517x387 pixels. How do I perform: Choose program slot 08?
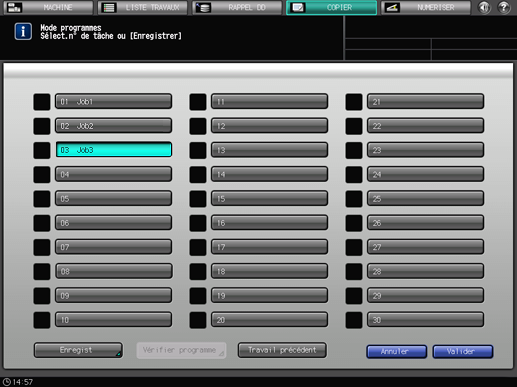pos(113,271)
